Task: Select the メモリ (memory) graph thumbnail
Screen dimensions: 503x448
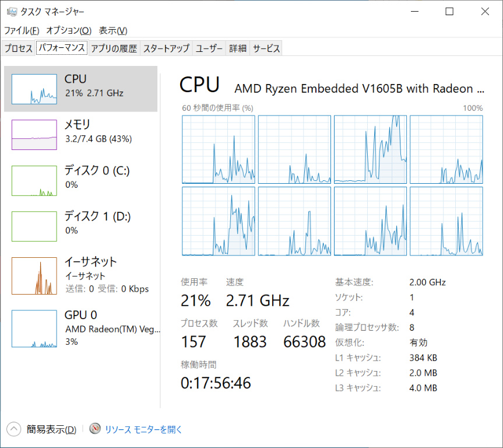Action: click(x=34, y=135)
